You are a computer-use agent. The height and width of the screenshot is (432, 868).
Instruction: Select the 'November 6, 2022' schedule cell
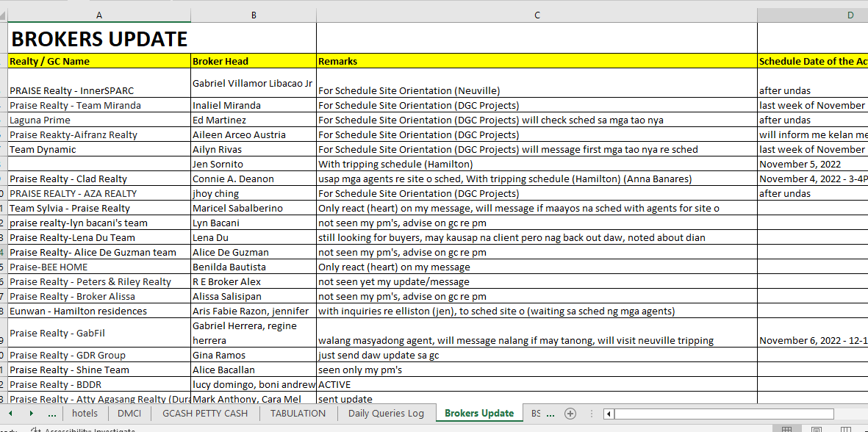812,333
